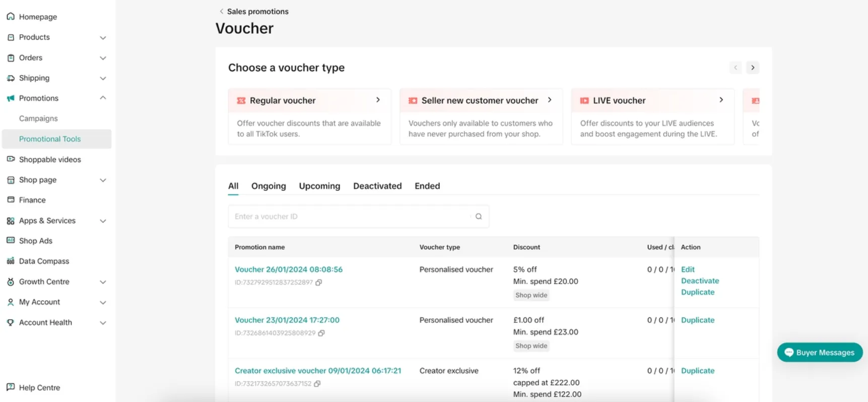Click Edit for the 26/01/2024 voucher
868x402 pixels.
coord(688,270)
